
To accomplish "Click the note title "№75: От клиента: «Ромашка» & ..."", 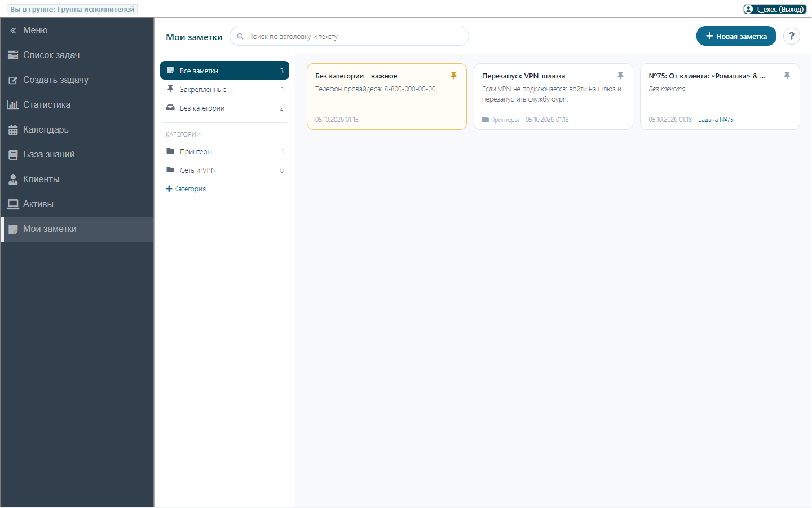I will pyautogui.click(x=707, y=76).
